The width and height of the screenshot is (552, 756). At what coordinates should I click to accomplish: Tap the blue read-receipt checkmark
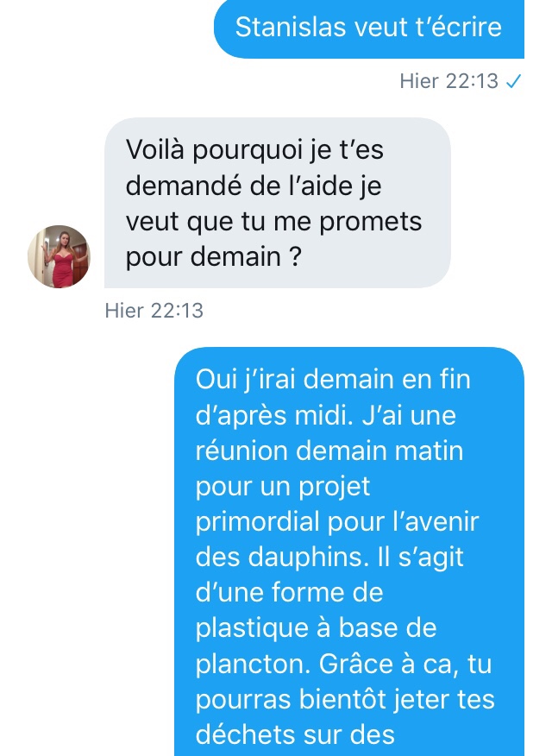tap(513, 81)
